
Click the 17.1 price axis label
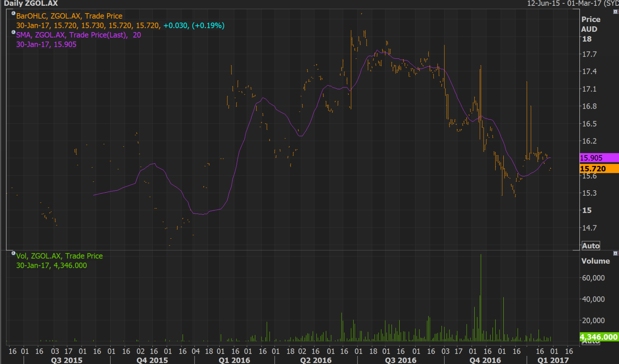tap(590, 89)
